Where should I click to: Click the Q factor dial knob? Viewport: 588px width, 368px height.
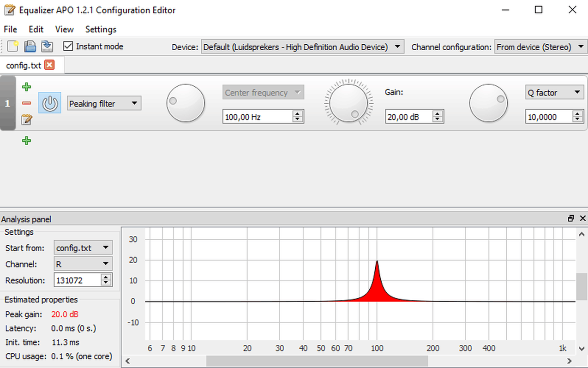[488, 103]
